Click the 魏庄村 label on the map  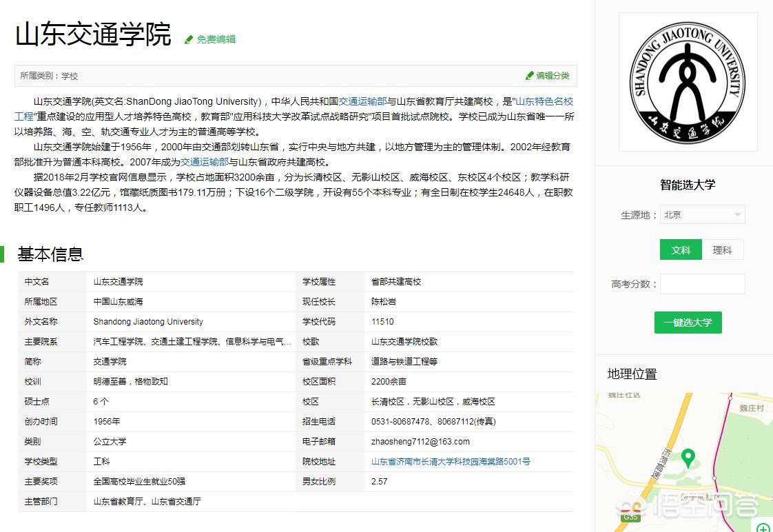[x=752, y=408]
